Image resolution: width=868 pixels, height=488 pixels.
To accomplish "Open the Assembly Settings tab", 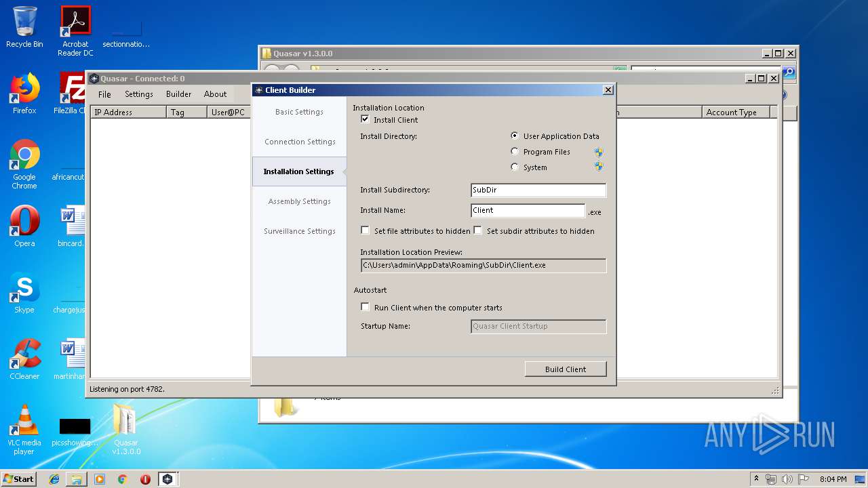I will (299, 201).
